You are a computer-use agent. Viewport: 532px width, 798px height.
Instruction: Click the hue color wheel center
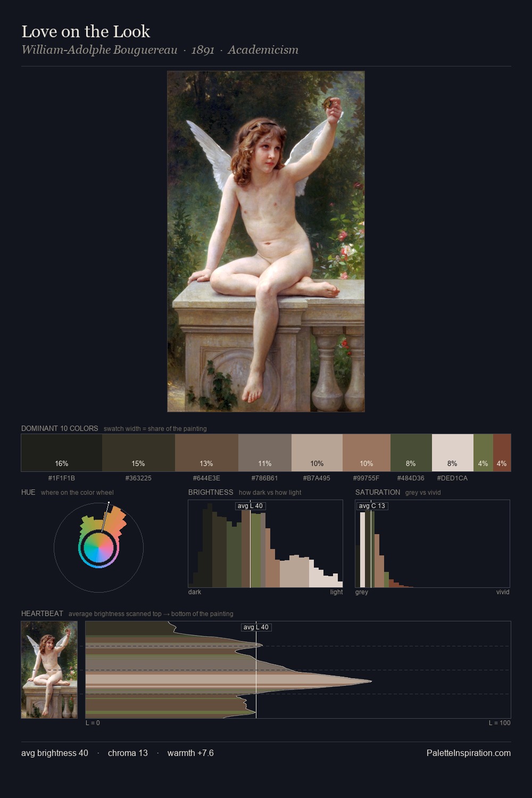pos(98,547)
